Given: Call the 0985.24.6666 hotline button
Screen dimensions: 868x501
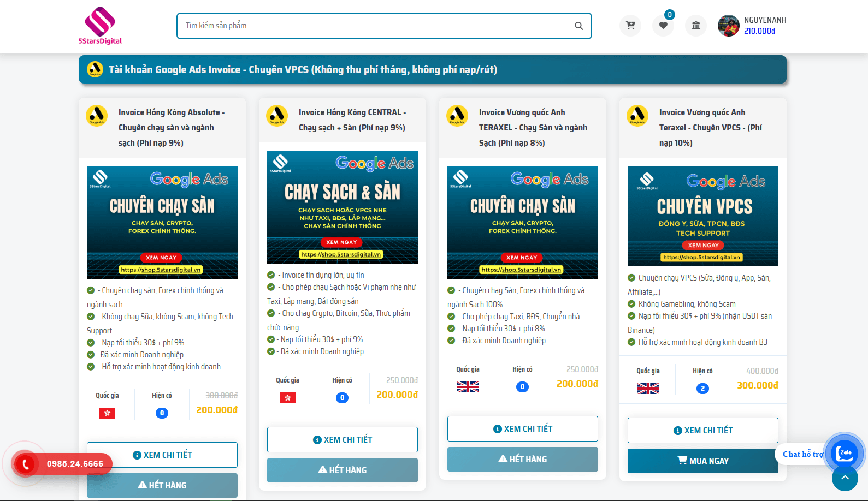Looking at the screenshot, I should click(63, 464).
